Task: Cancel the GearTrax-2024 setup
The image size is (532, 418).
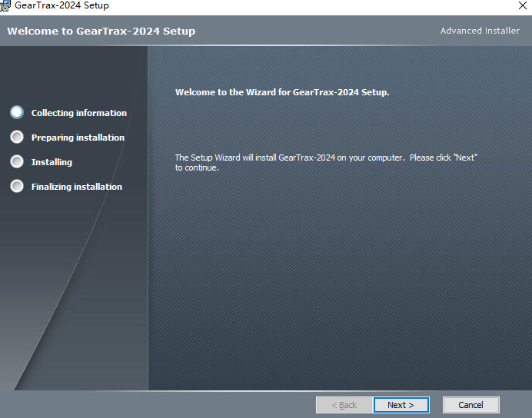Action: coord(471,405)
